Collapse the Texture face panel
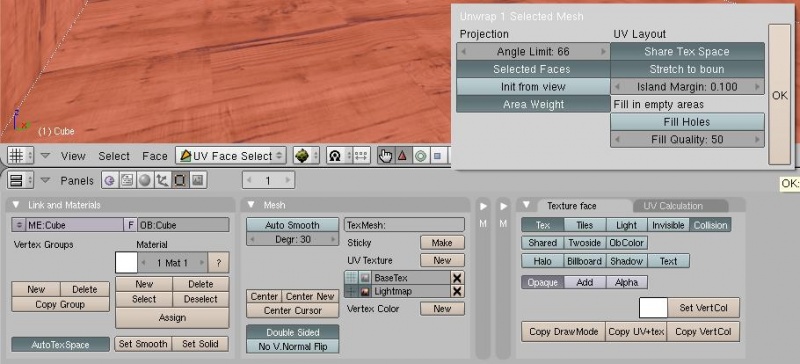 (527, 205)
